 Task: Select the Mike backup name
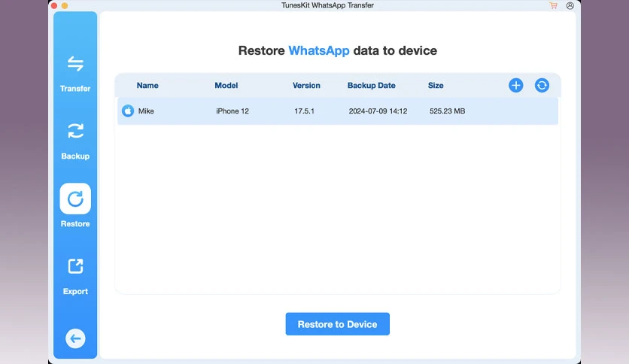click(x=146, y=111)
